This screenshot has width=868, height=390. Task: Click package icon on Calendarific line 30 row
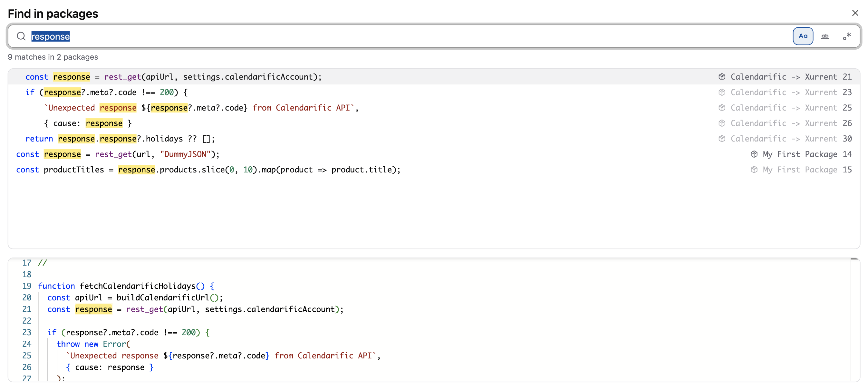pos(722,139)
